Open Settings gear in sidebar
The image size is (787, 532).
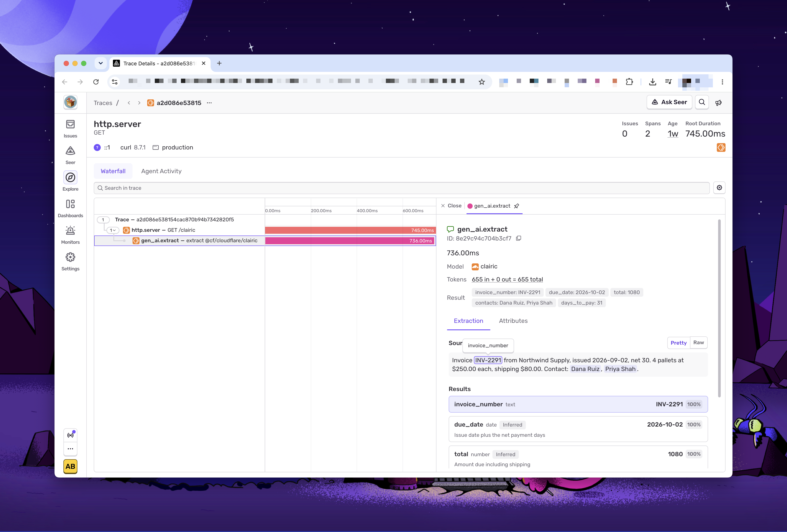70,261
